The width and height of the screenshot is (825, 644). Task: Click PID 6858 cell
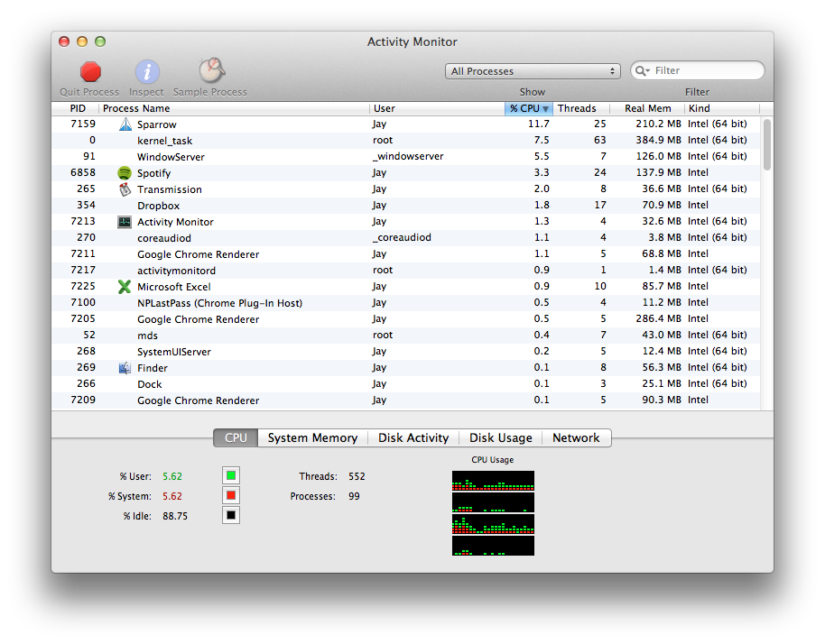pyautogui.click(x=83, y=172)
